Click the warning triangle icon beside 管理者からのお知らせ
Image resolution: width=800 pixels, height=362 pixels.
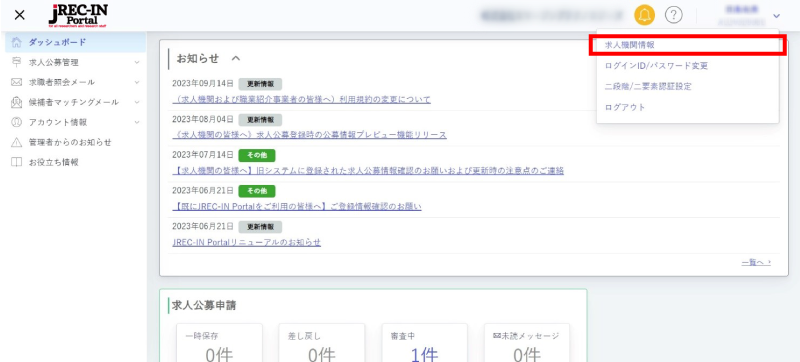tap(17, 142)
